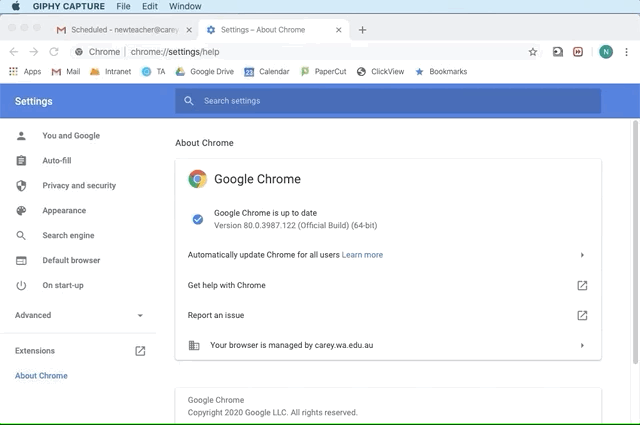Click the Search settings field
The image size is (640, 425).
pyautogui.click(x=388, y=101)
